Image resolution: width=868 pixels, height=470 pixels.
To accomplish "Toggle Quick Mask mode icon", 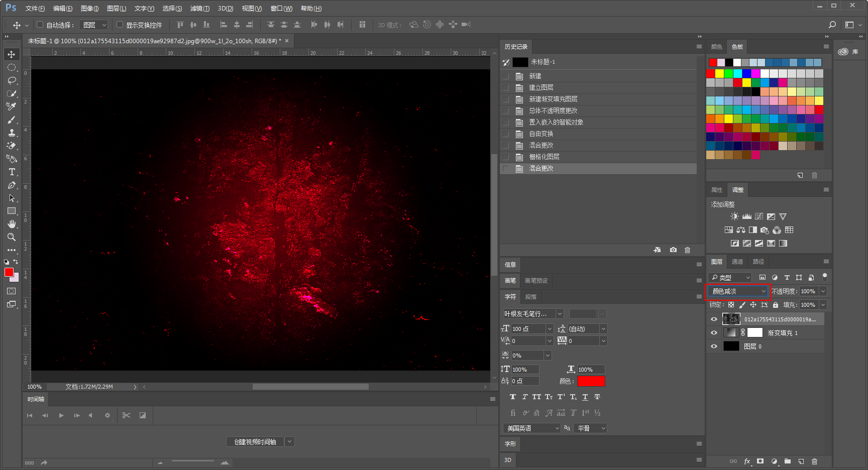I will coord(12,291).
